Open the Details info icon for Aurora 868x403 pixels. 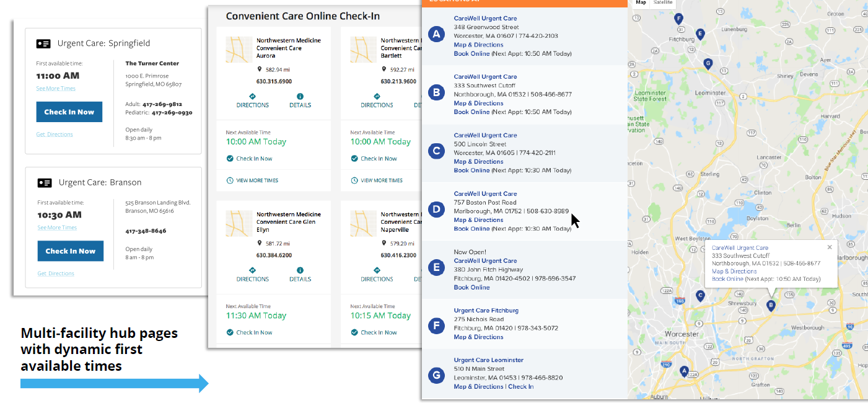click(x=300, y=96)
